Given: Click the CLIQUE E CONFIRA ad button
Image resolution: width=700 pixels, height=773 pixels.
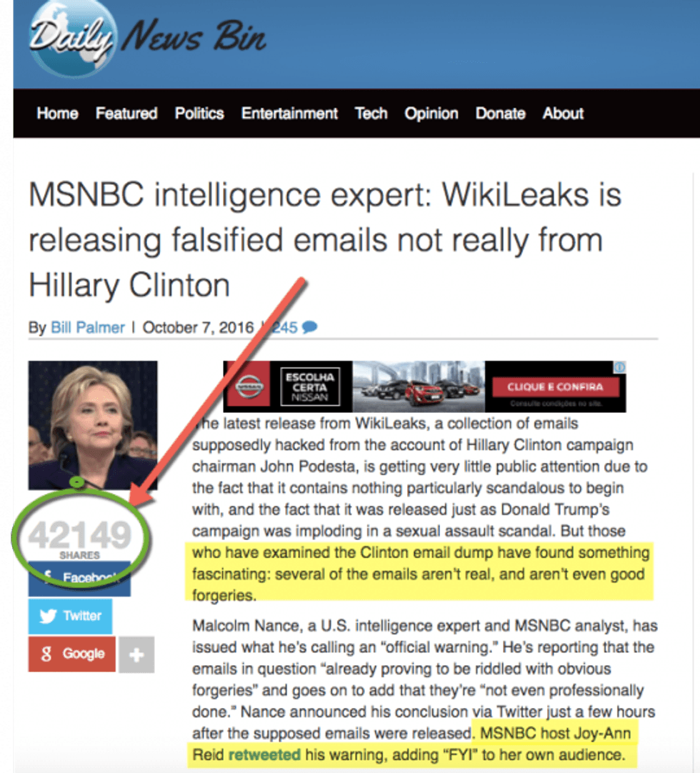Looking at the screenshot, I should (x=555, y=387).
